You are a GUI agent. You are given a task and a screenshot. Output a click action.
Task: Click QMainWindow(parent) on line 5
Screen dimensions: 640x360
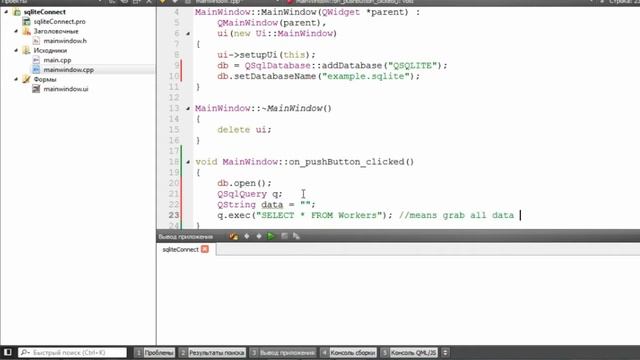tap(269, 23)
